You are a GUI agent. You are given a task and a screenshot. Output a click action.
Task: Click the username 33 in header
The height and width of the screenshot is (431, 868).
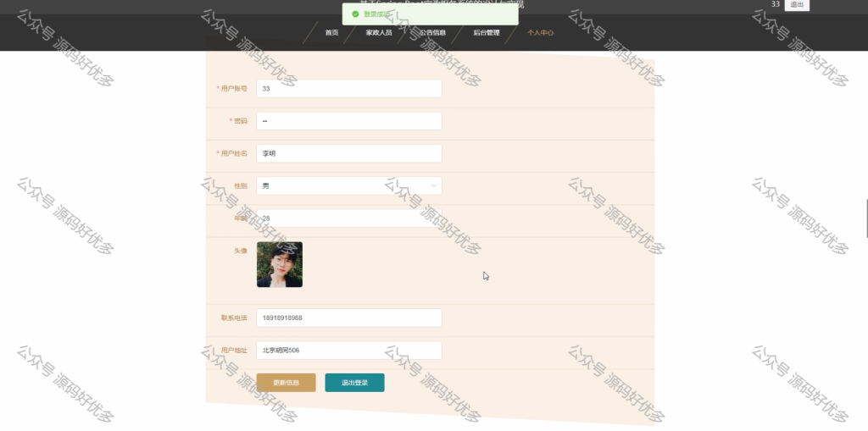[x=775, y=4]
